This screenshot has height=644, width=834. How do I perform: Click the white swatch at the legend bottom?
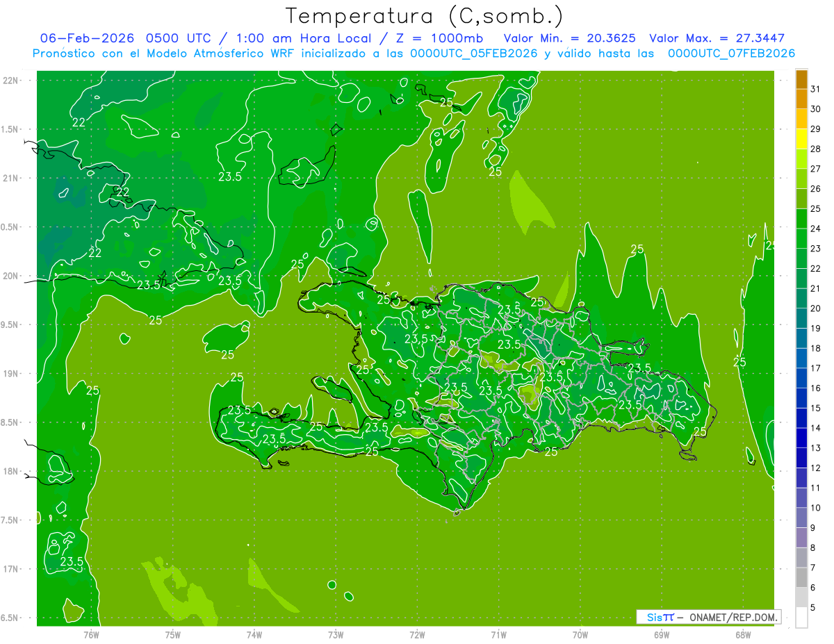point(801,618)
